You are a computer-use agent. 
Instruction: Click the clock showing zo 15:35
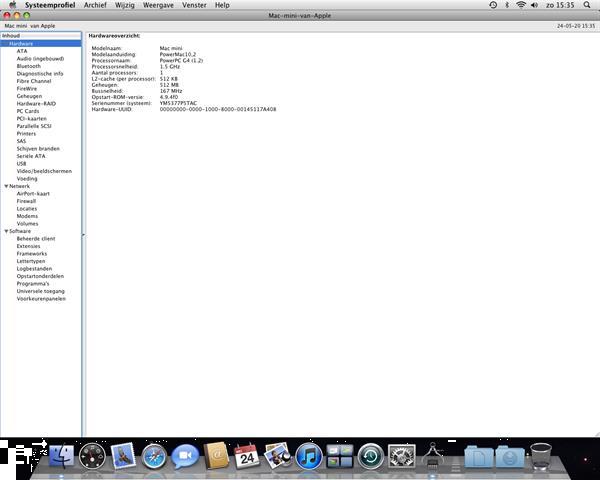[560, 5]
